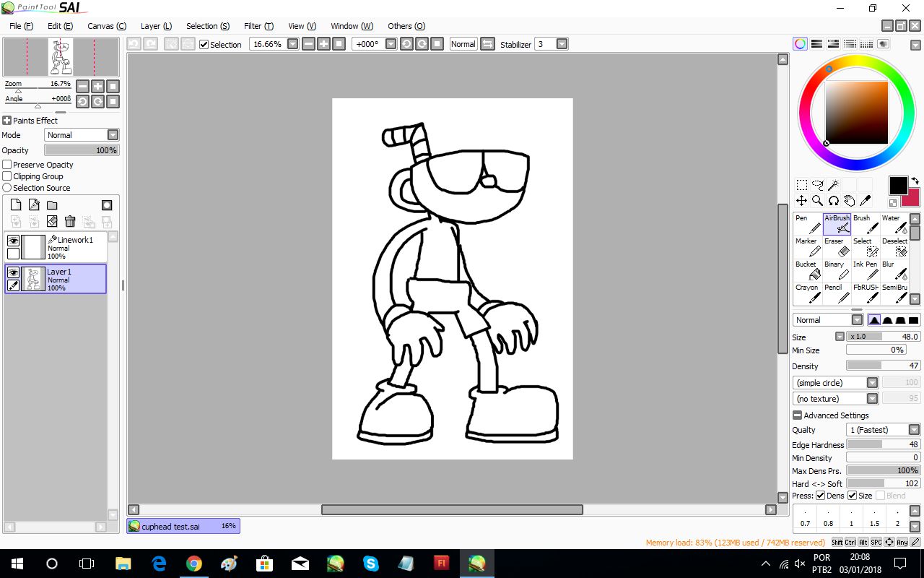
Task: Select the Bucket fill tool
Action: click(808, 270)
